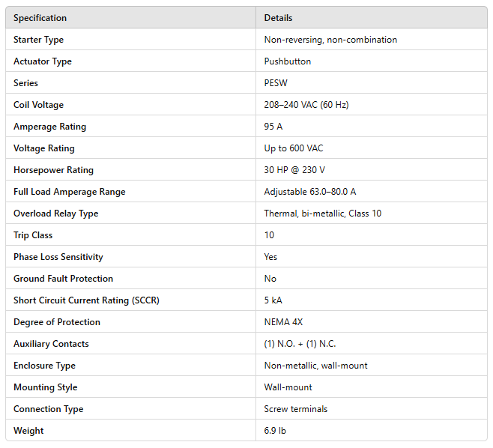Image resolution: width=493 pixels, height=448 pixels.
Task: Click the Up to 600 VAC value
Action: [294, 148]
